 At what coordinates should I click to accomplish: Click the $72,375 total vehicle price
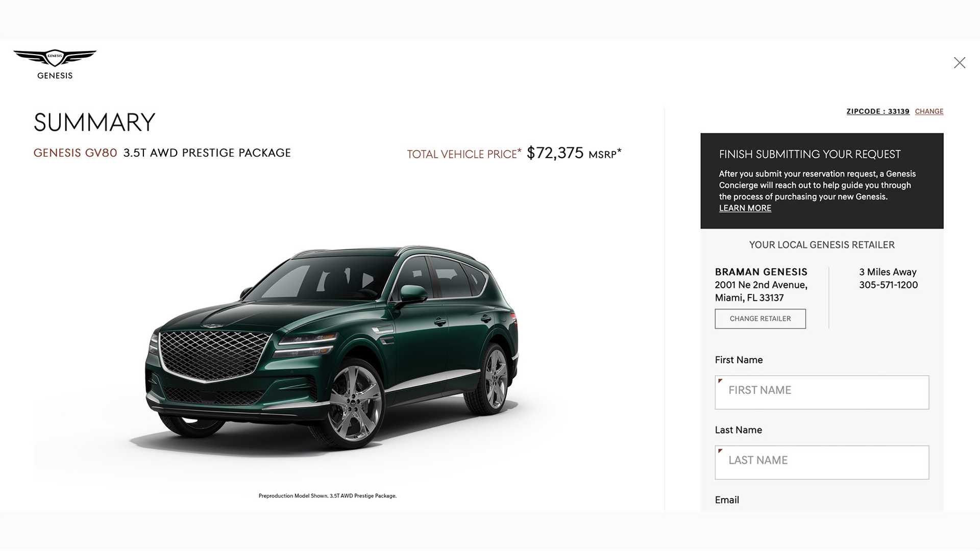pyautogui.click(x=555, y=153)
